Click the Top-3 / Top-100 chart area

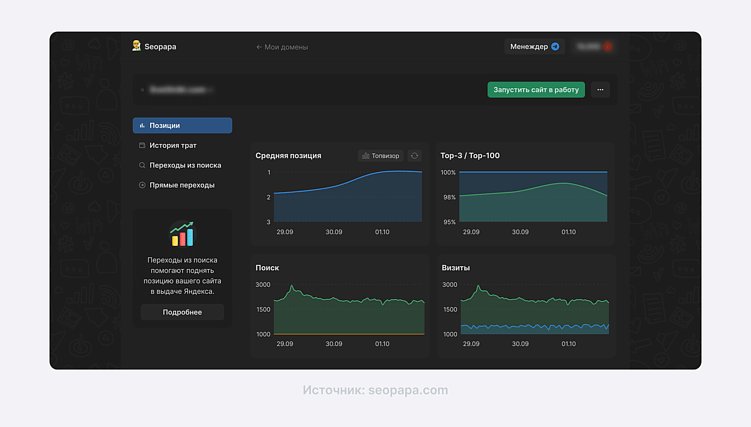(532, 198)
